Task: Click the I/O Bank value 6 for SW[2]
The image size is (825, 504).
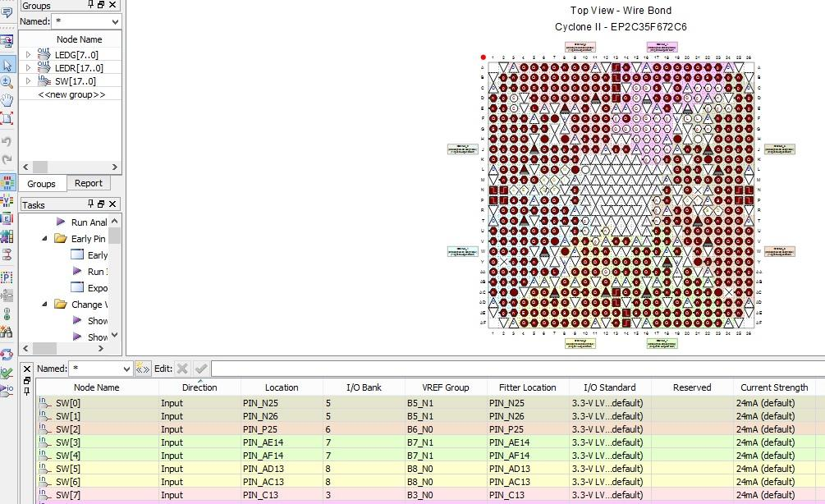Action: pos(328,429)
